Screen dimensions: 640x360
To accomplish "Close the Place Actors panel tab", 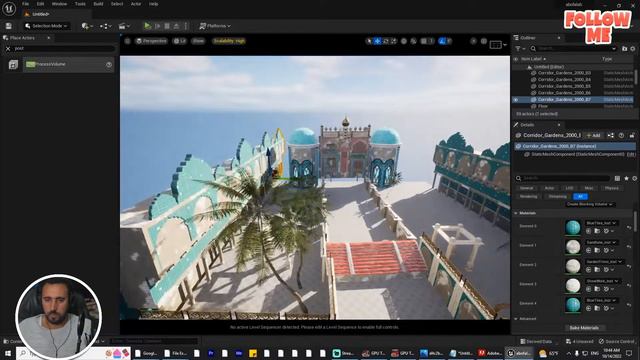I will coord(49,38).
